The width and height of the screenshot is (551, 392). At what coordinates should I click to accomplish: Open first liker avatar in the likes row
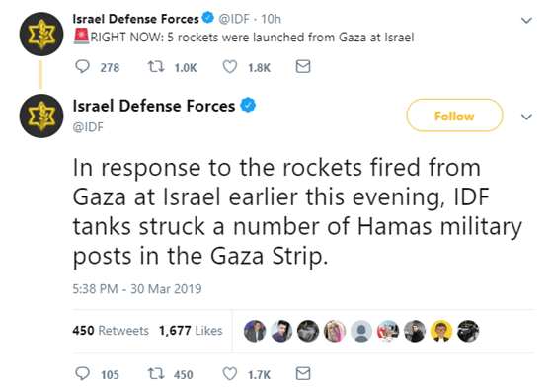(x=255, y=331)
